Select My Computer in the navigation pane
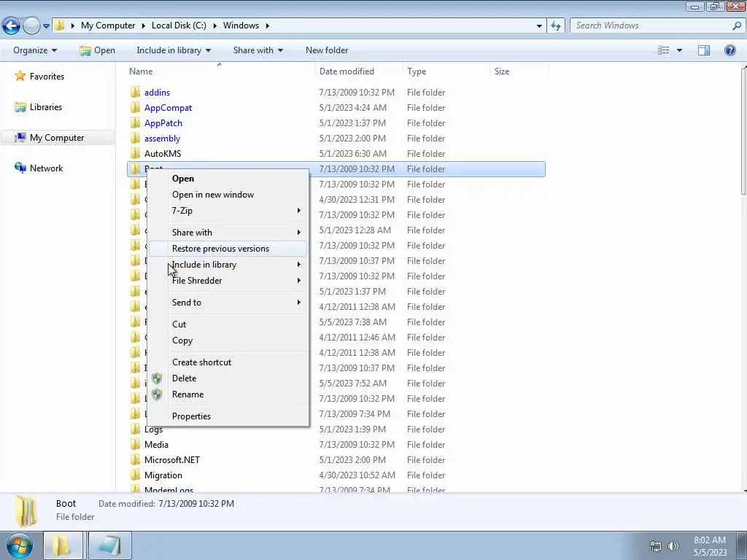The height and width of the screenshot is (560, 747). 57,138
